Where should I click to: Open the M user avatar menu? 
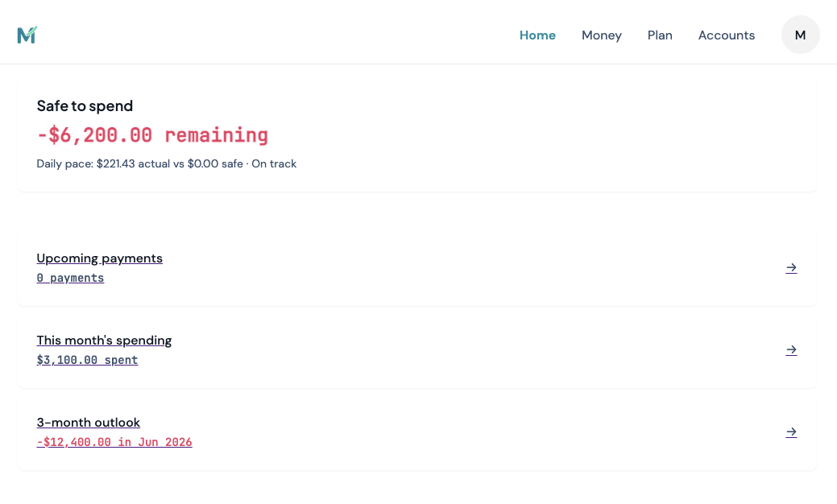[800, 35]
